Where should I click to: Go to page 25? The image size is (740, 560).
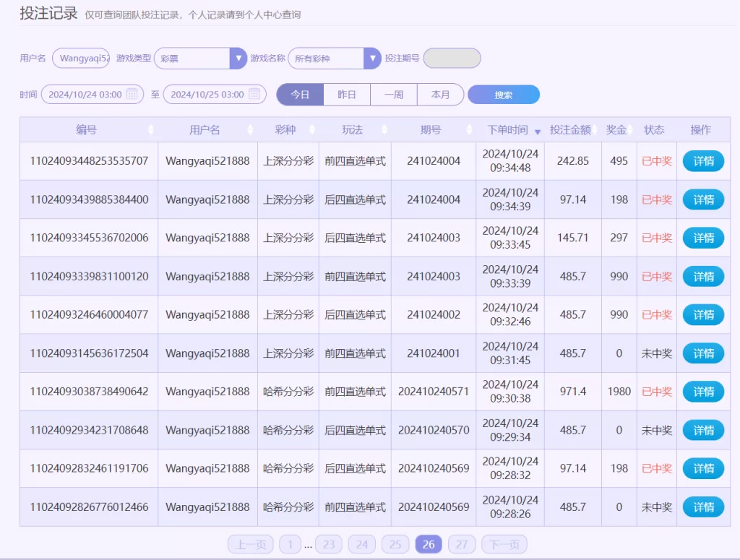(395, 544)
